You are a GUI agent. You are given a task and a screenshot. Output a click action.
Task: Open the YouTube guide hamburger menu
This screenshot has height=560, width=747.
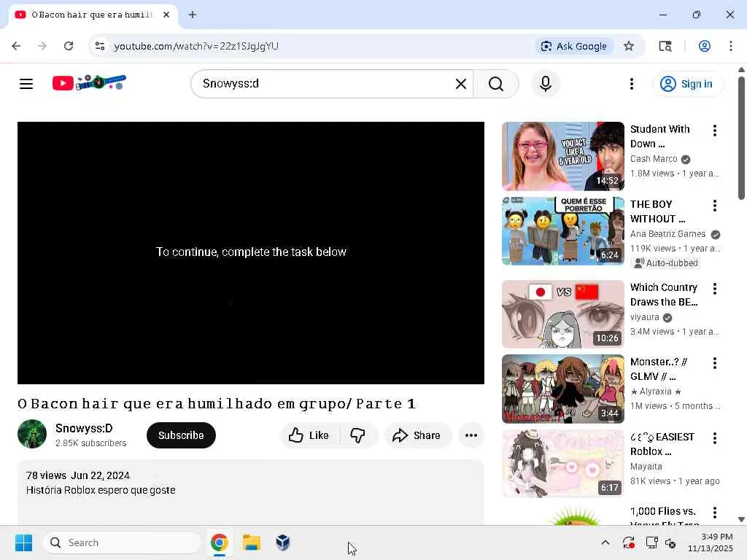[x=26, y=84]
